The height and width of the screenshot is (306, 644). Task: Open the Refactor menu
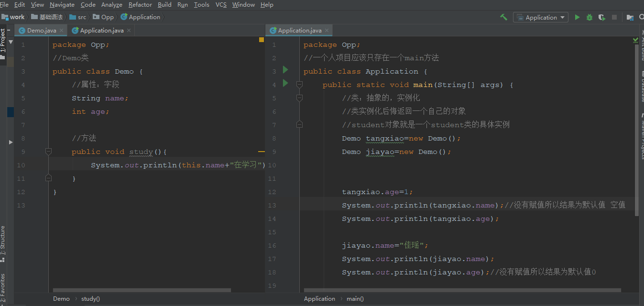pos(140,4)
